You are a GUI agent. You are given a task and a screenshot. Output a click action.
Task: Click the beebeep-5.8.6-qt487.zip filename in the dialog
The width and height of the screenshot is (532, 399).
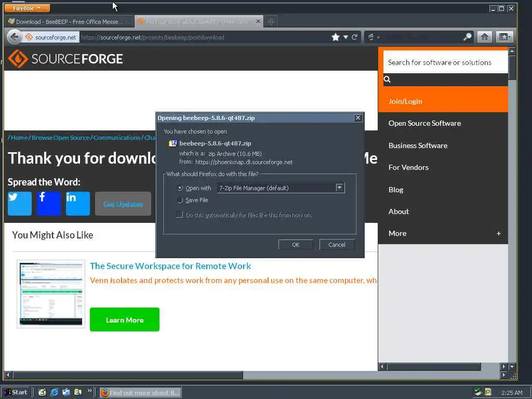point(215,143)
